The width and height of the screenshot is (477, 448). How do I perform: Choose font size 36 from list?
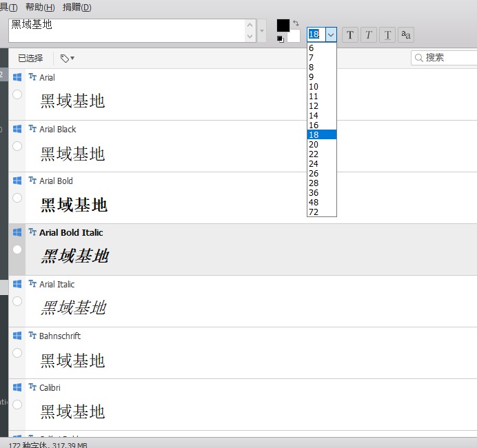321,192
